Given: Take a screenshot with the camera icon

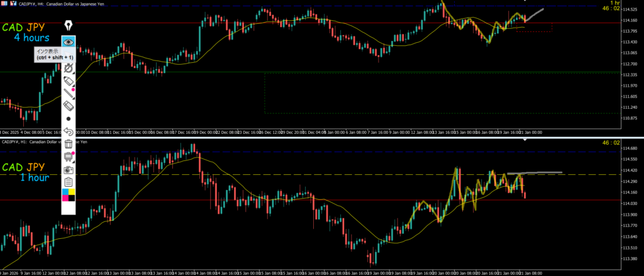Looking at the screenshot, I should (x=69, y=169).
